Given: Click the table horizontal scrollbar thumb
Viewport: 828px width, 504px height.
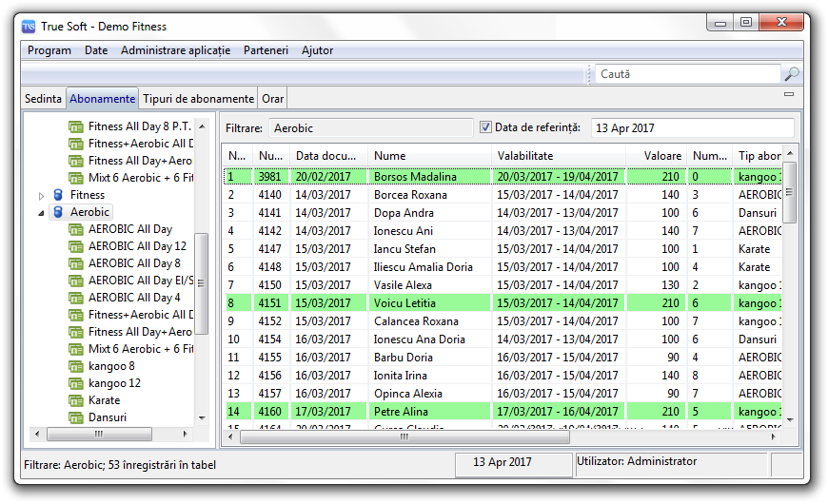Looking at the screenshot, I should [404, 437].
